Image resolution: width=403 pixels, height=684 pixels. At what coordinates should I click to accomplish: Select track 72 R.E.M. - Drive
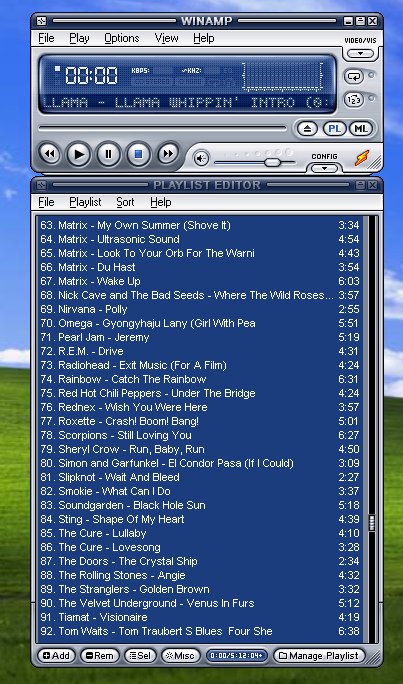pyautogui.click(x=200, y=351)
